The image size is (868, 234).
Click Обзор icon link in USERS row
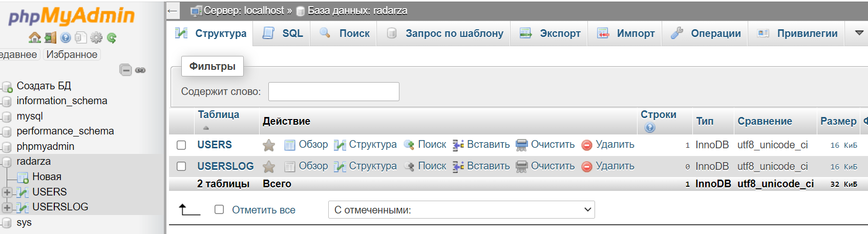pyautogui.click(x=306, y=145)
